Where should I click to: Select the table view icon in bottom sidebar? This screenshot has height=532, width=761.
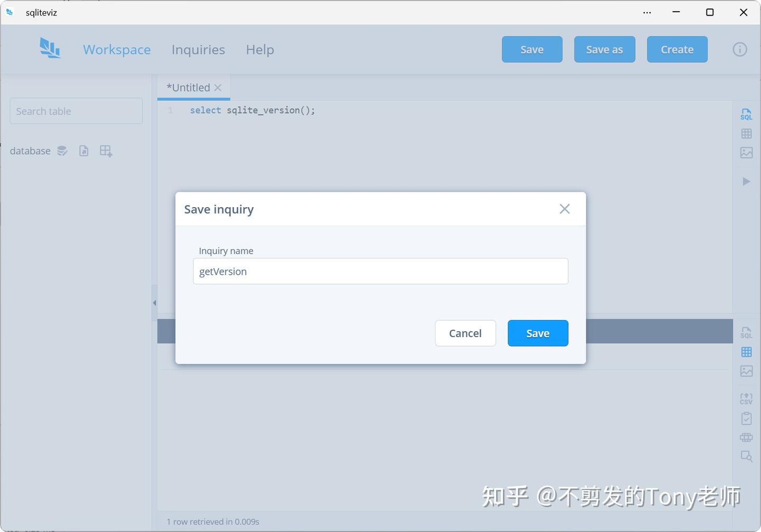746,352
